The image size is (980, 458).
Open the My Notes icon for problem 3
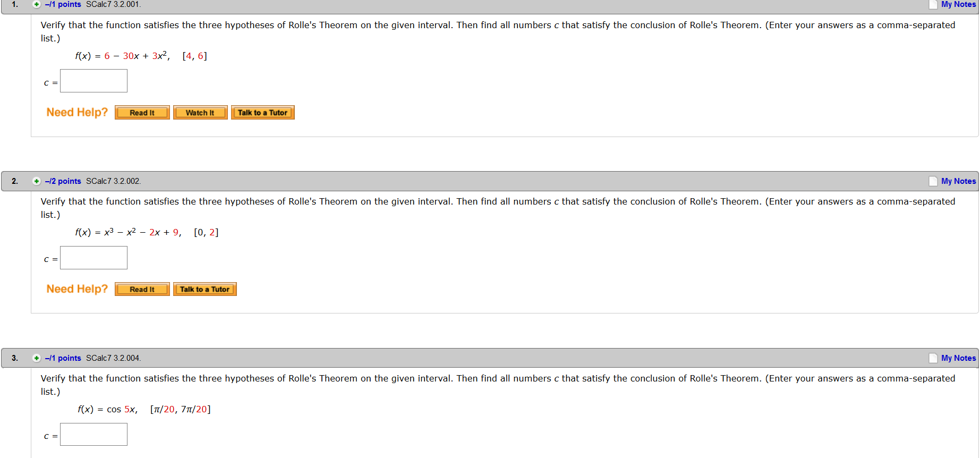[933, 358]
